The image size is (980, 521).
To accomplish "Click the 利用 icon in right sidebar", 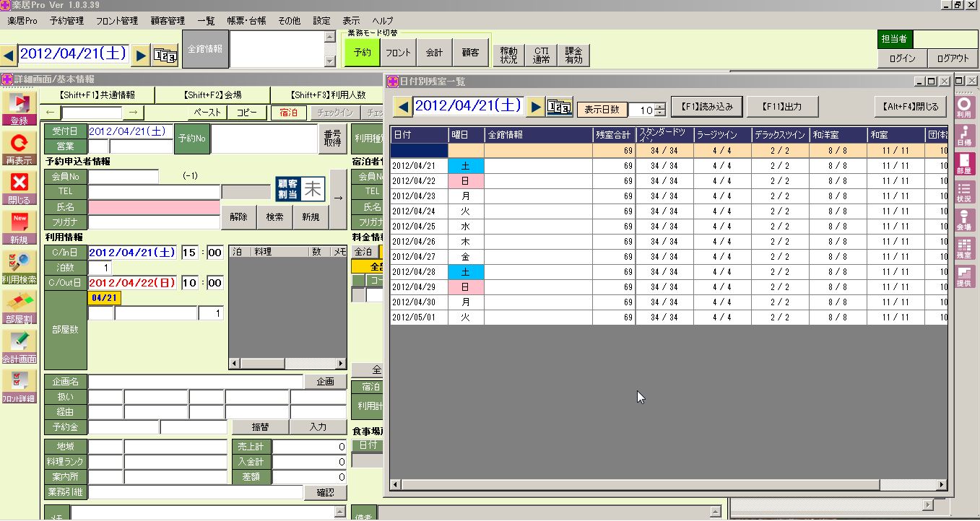I will pos(964,107).
